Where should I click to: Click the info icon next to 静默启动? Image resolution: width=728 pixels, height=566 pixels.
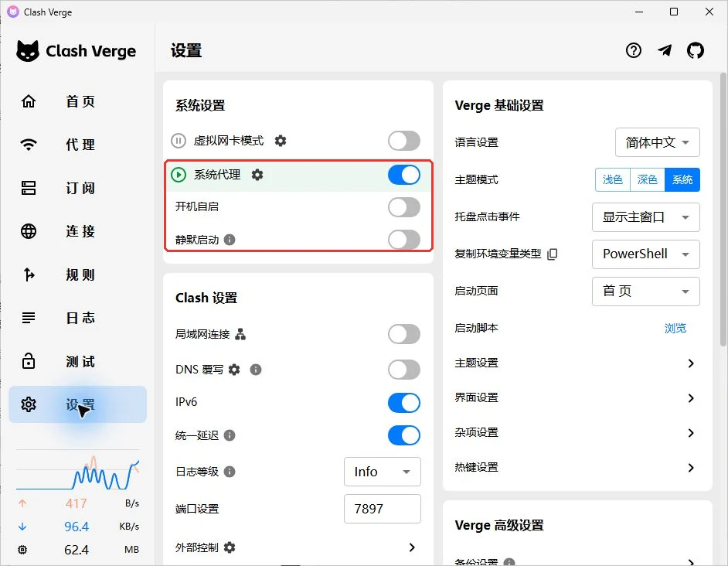click(x=230, y=240)
